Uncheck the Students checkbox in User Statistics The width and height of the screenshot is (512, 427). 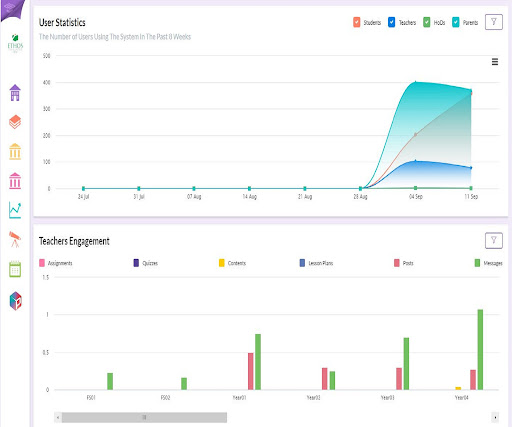[357, 22]
